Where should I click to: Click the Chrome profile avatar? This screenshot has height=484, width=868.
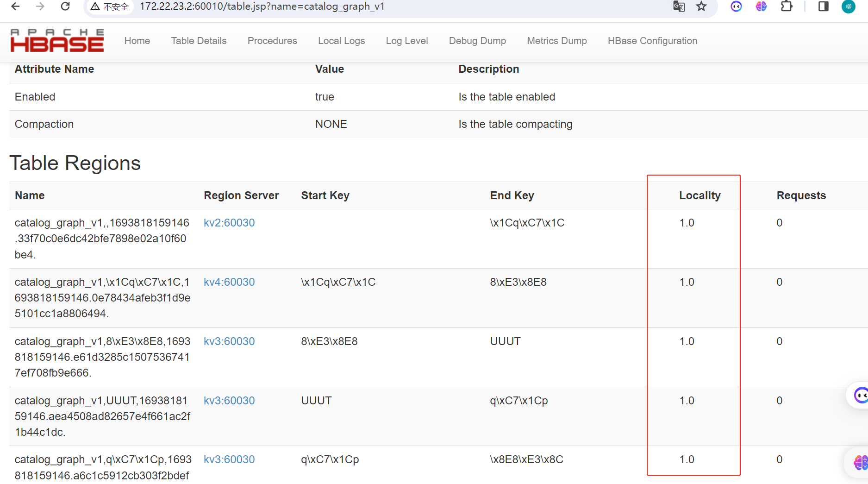coord(848,6)
